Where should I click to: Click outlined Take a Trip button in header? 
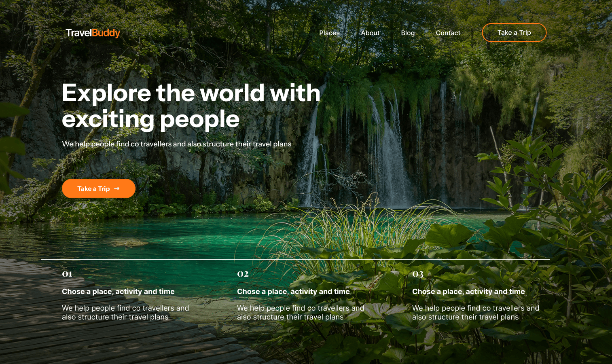[x=514, y=33]
